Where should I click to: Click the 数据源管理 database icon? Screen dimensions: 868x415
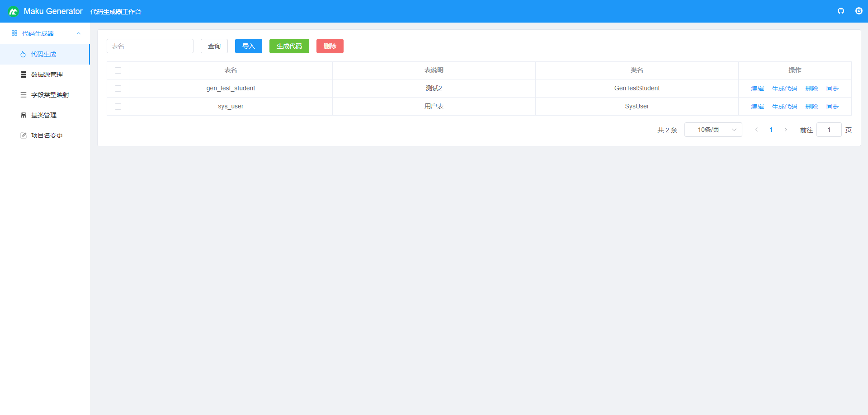pos(24,75)
